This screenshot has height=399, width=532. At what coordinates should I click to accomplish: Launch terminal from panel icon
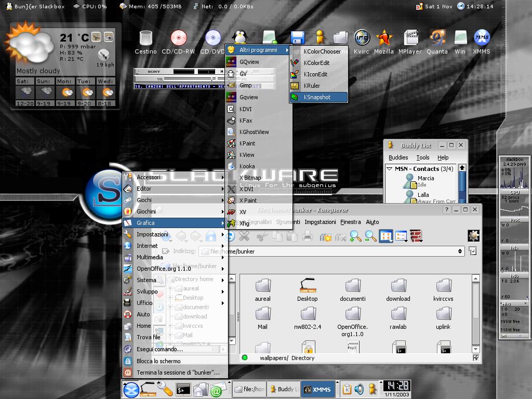[x=182, y=390]
